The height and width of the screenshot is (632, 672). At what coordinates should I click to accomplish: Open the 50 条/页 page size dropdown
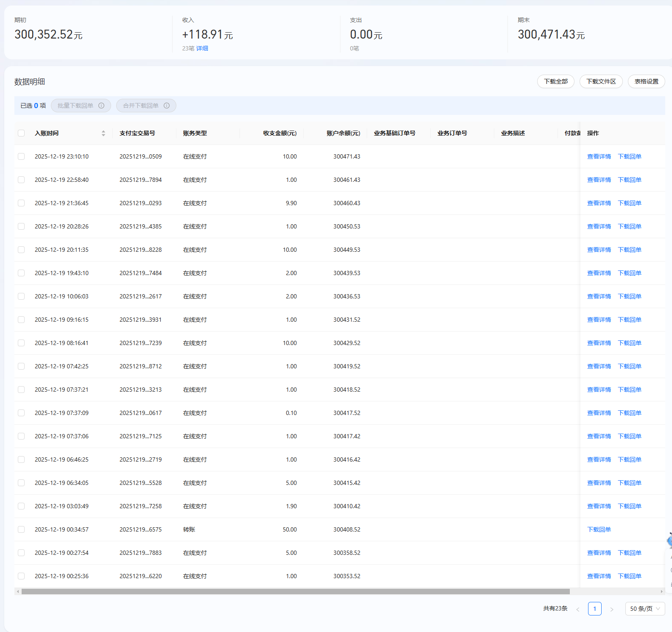click(644, 609)
